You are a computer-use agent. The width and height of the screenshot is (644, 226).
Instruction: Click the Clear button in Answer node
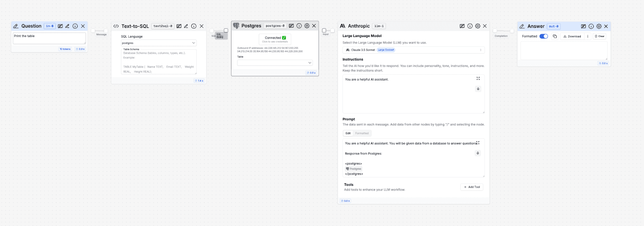pos(600,36)
